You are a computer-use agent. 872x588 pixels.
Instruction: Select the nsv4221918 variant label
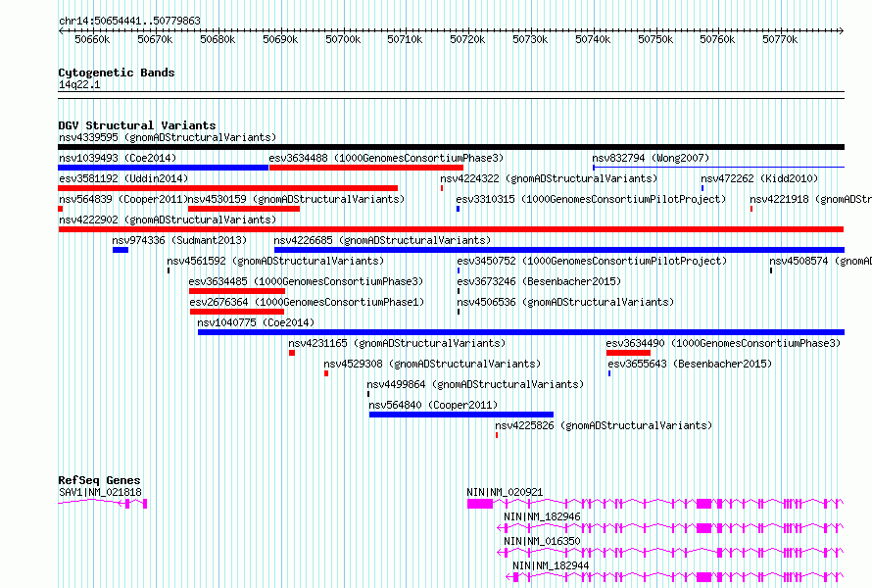tap(810, 199)
